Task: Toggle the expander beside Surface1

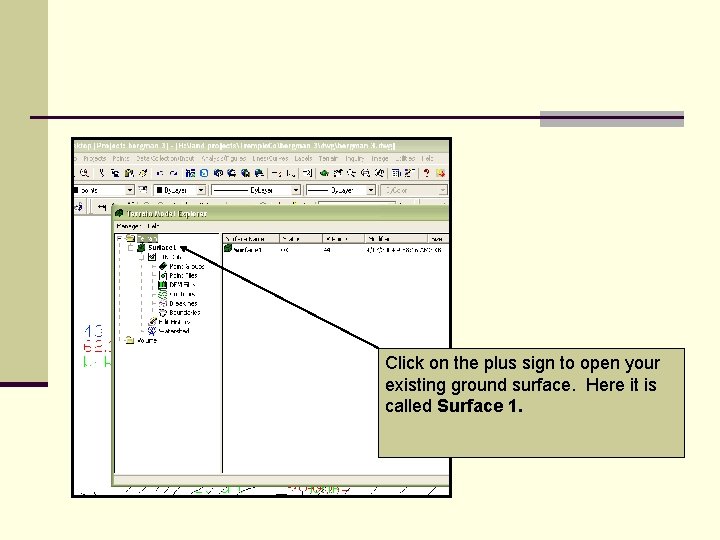Action: [x=131, y=248]
